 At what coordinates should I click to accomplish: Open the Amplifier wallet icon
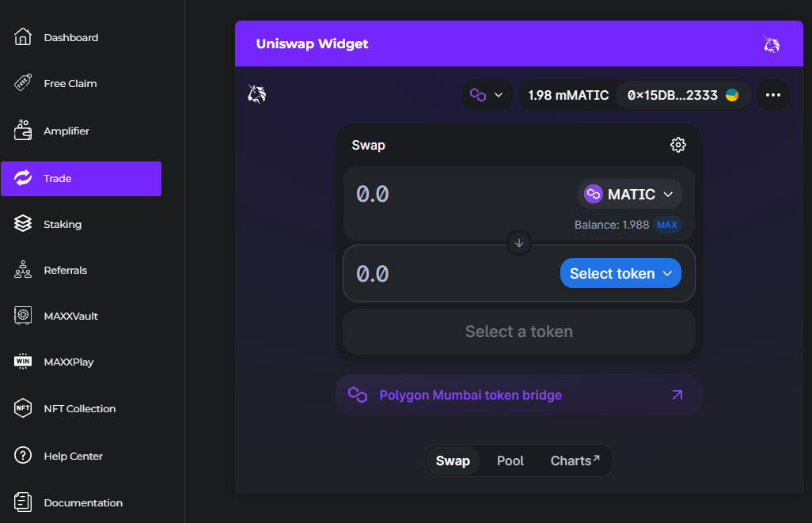23,131
